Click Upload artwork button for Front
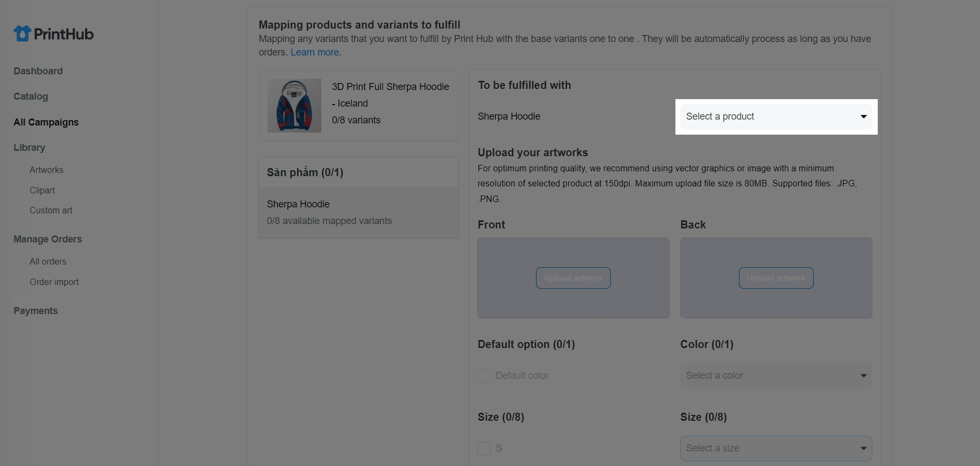The image size is (980, 466). coord(573,278)
